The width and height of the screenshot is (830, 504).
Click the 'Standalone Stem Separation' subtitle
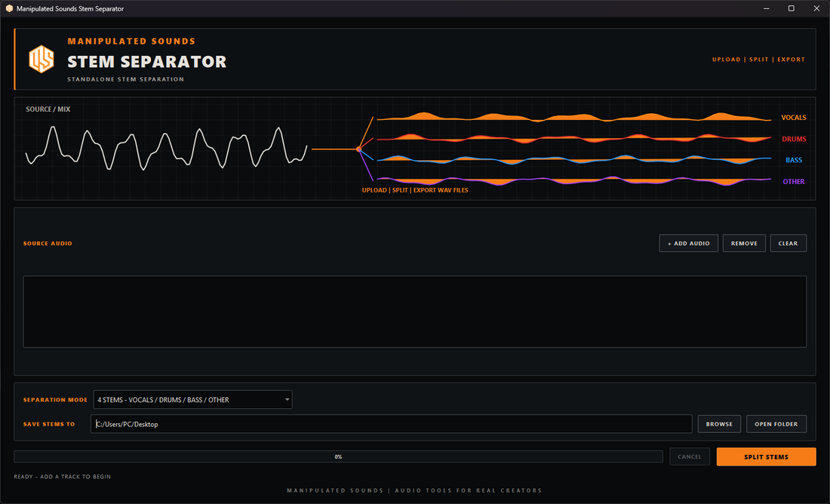[x=125, y=79]
